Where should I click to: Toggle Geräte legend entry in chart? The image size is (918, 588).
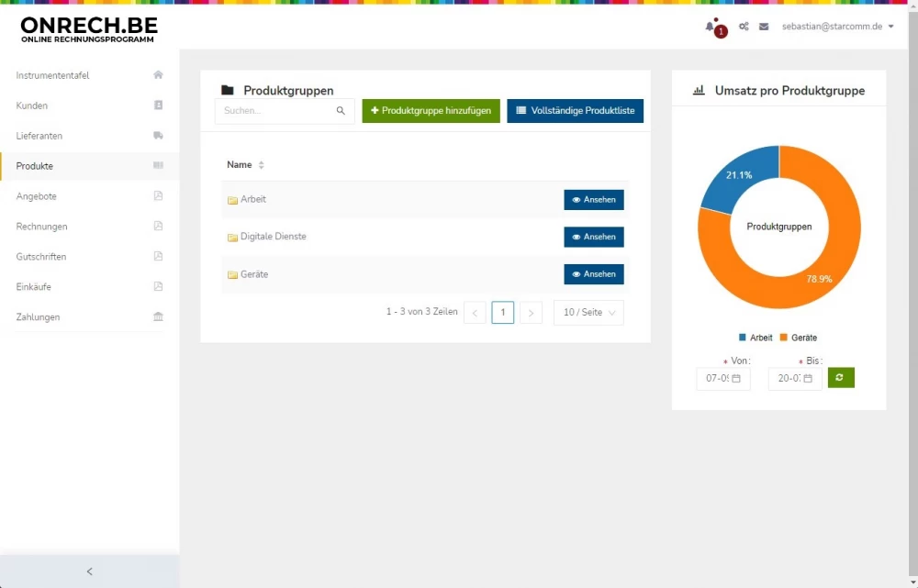(798, 338)
